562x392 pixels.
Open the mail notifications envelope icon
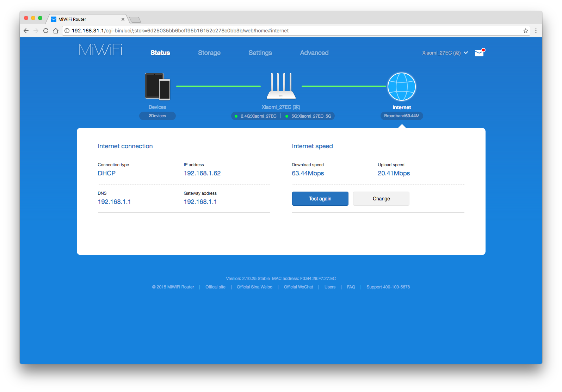[480, 52]
